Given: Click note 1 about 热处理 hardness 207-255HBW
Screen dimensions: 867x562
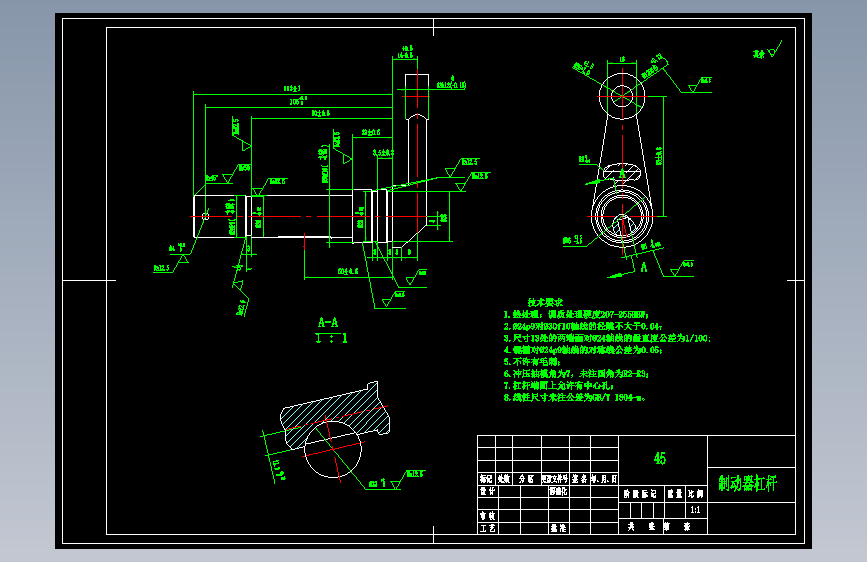Looking at the screenshot, I should point(576,314).
